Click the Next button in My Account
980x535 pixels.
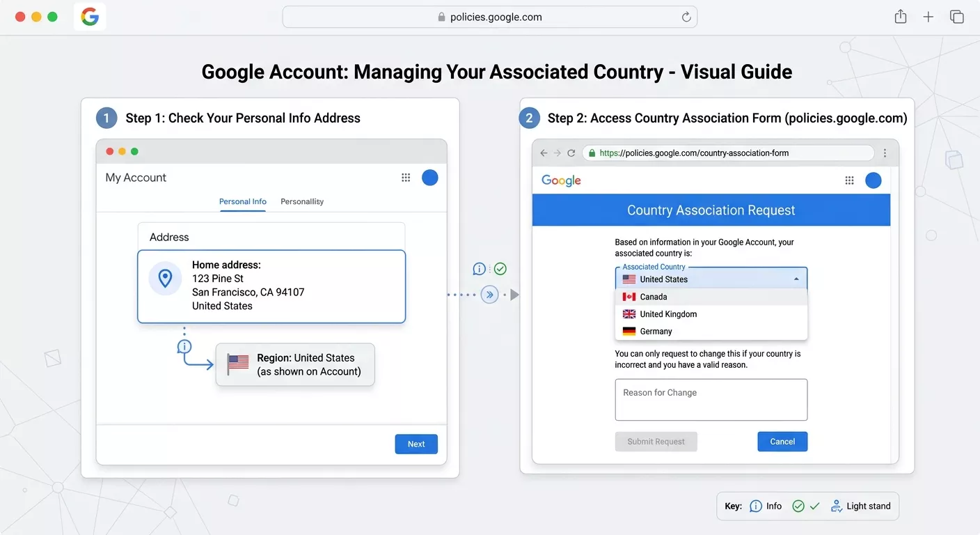coord(416,444)
